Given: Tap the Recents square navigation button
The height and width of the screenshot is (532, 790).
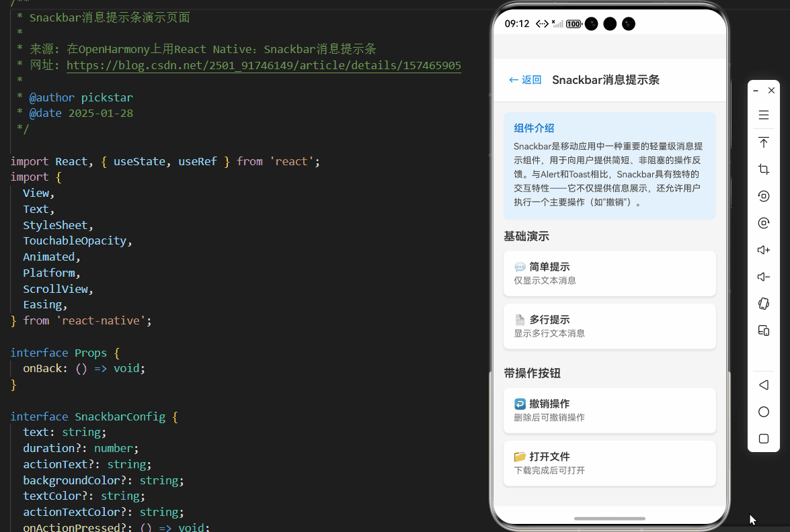Looking at the screenshot, I should point(763,438).
